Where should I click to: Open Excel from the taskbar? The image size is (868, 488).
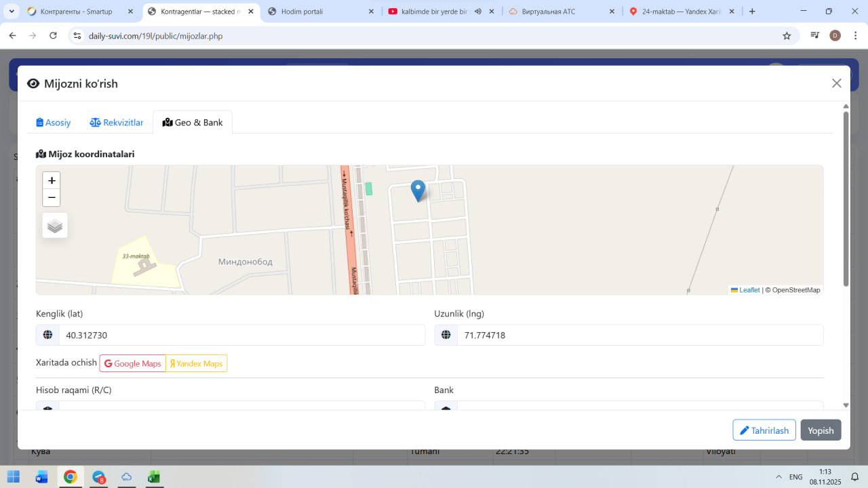[154, 477]
